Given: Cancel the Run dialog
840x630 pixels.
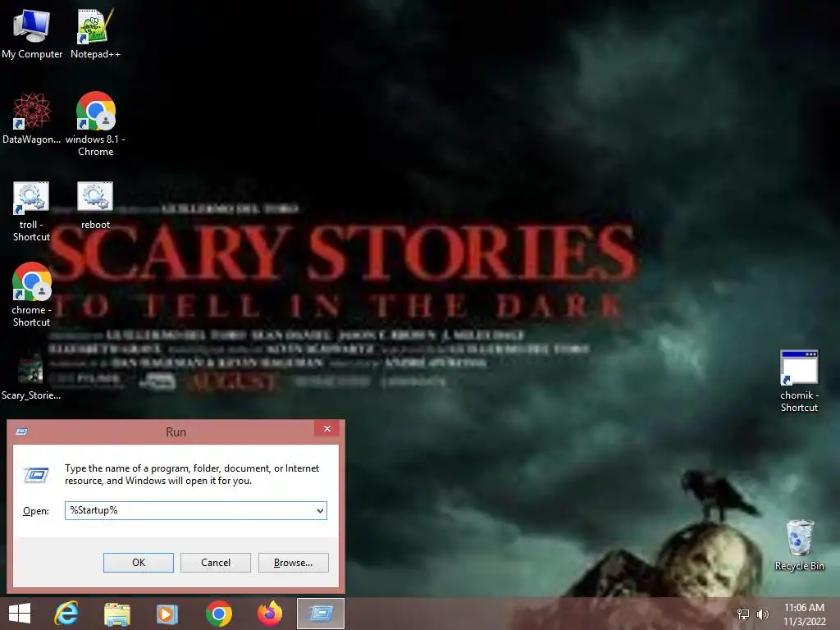Looking at the screenshot, I should point(216,563).
